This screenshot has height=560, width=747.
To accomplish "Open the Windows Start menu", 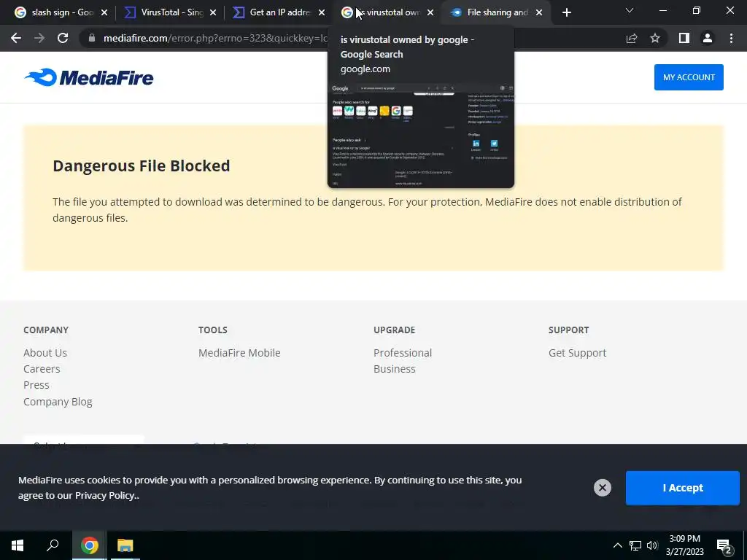I will click(18, 545).
